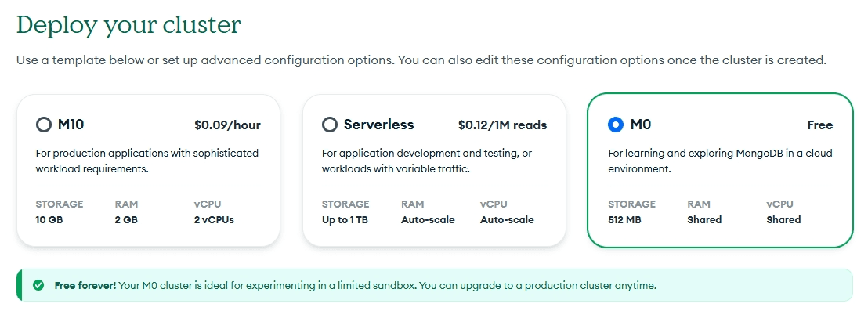The image size is (868, 311).
Task: Click M10 description about production applications
Action: point(147,161)
